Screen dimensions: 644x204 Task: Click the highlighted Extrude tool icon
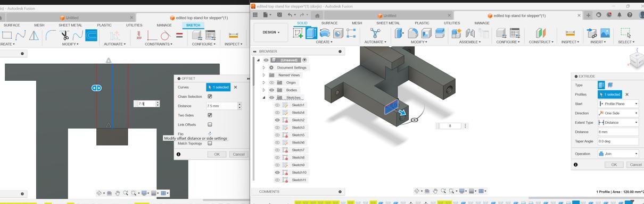pyautogui.click(x=311, y=33)
